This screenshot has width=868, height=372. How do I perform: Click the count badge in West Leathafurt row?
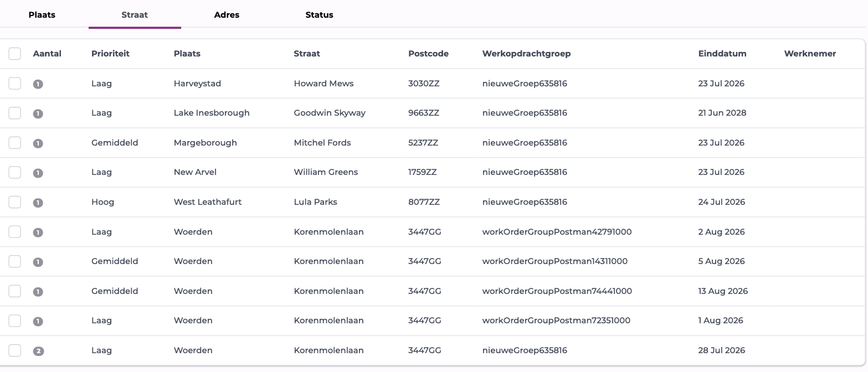(38, 203)
